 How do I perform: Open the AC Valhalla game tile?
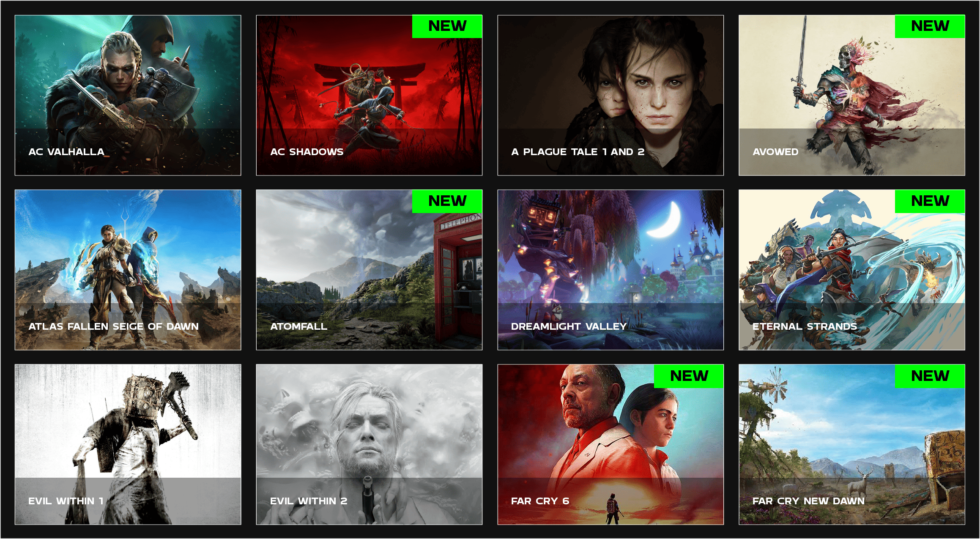(128, 95)
